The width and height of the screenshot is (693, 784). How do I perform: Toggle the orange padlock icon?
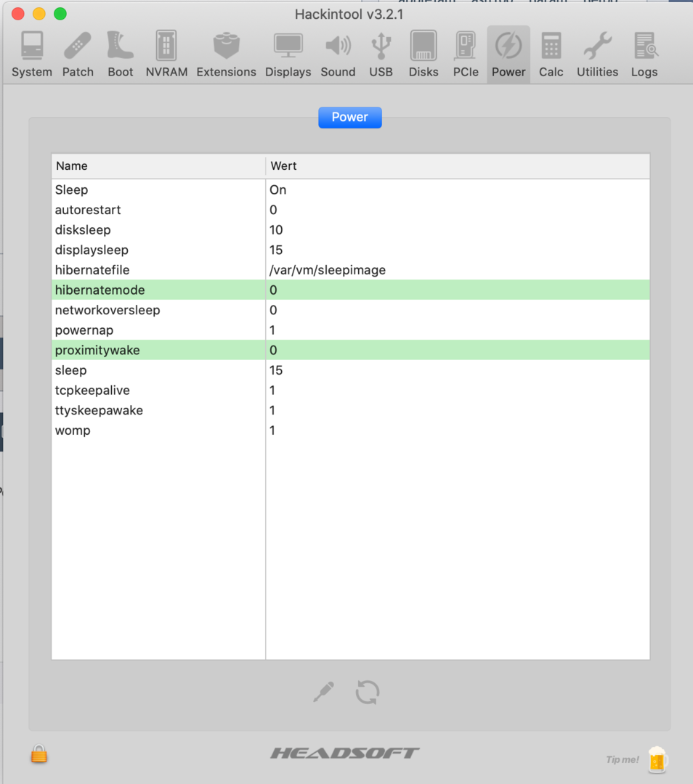pyautogui.click(x=39, y=754)
